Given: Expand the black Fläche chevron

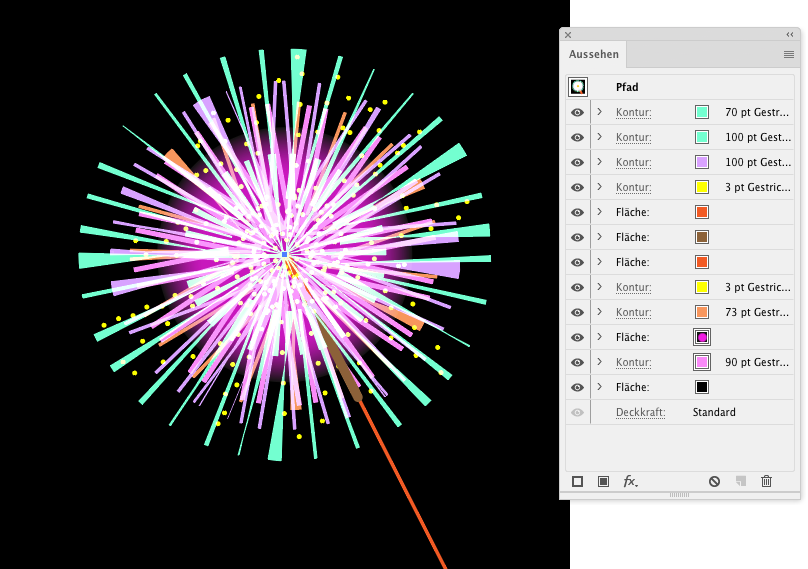Looking at the screenshot, I should tap(599, 387).
